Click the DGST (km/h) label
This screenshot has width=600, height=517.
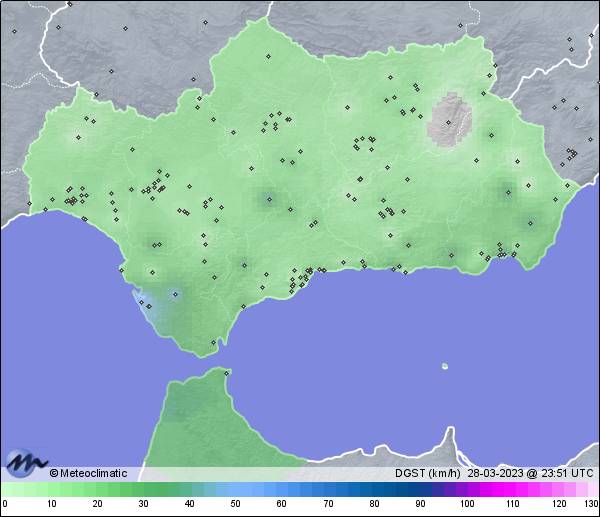[x=427, y=473]
